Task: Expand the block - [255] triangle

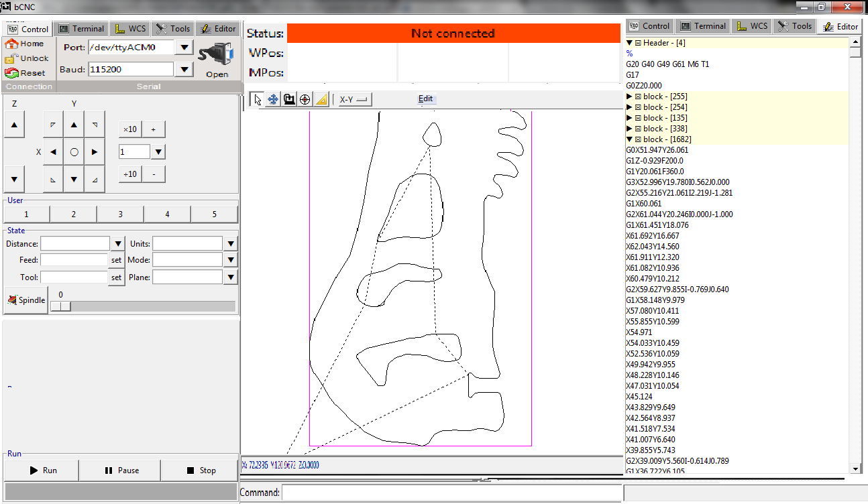Action: coord(630,97)
